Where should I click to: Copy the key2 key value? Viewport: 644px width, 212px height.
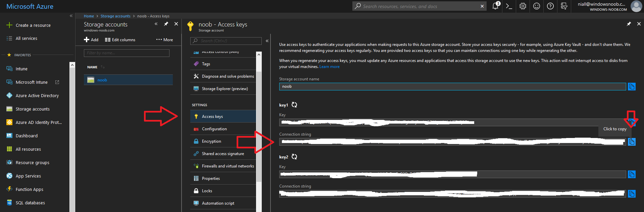click(632, 174)
